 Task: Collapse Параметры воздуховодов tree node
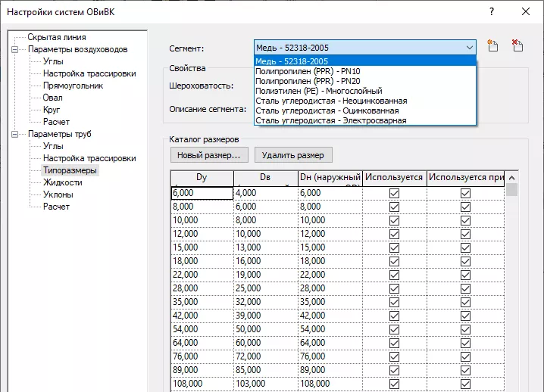(16, 49)
